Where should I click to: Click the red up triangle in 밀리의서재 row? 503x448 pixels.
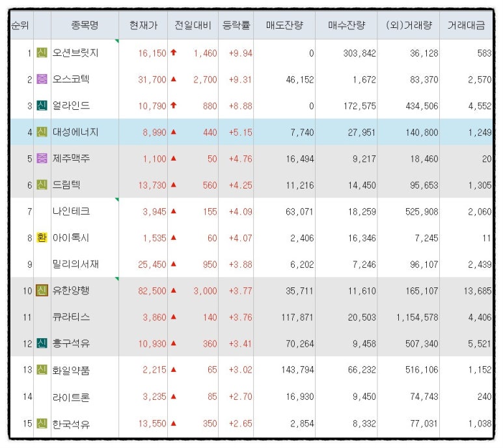pos(174,264)
